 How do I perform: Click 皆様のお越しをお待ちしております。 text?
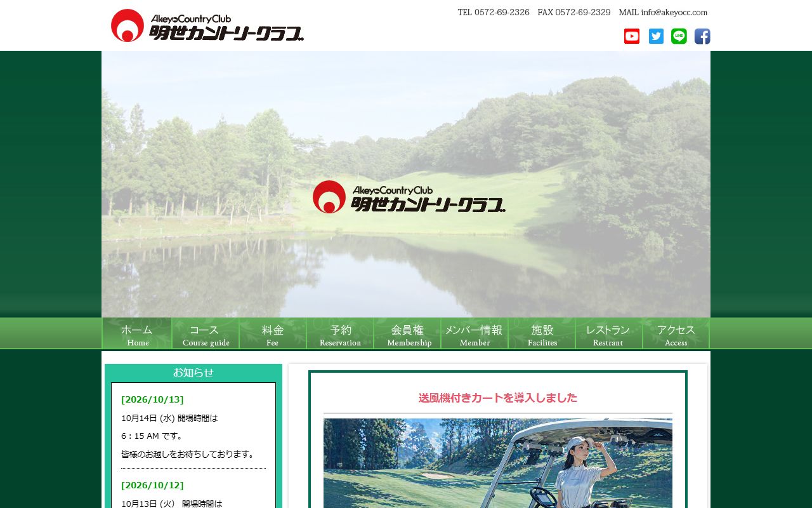(189, 454)
